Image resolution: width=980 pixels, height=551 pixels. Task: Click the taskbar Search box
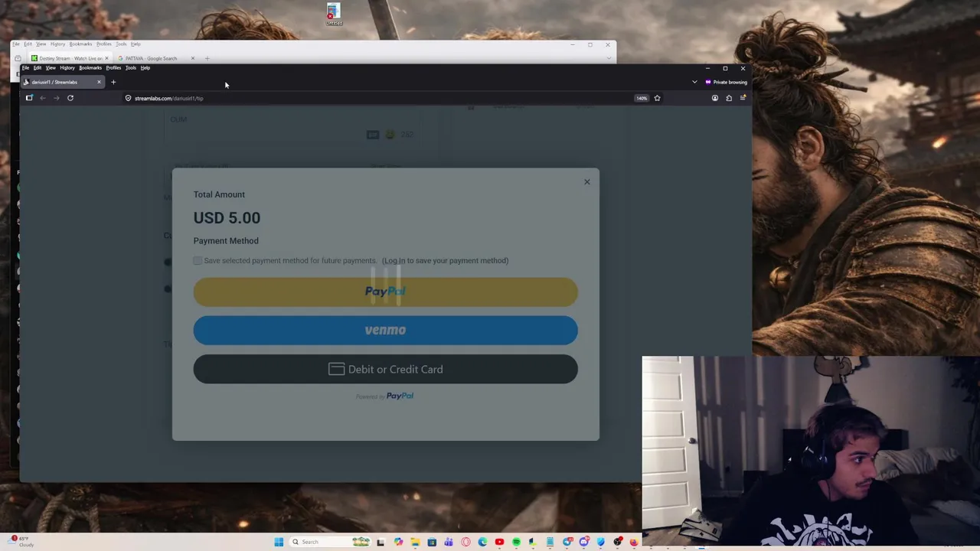click(x=331, y=542)
